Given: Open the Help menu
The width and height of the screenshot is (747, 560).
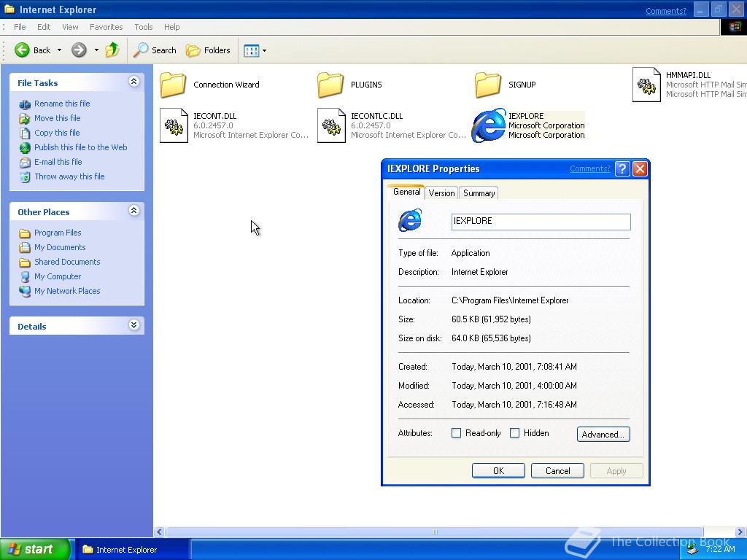Looking at the screenshot, I should [172, 27].
